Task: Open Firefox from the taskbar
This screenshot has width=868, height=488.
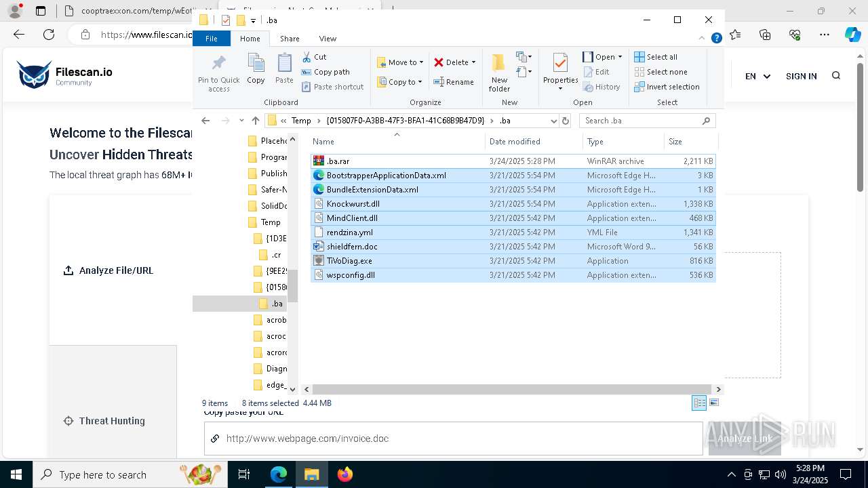Action: (345, 474)
